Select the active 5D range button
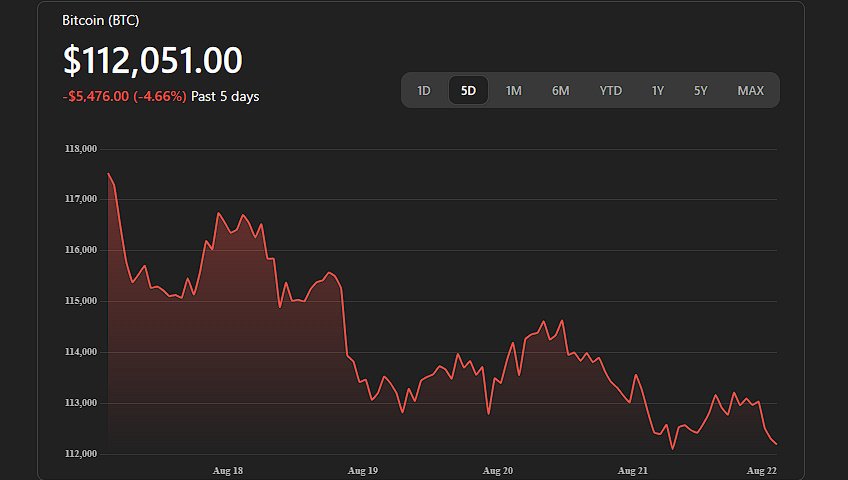Image resolution: width=848 pixels, height=480 pixels. [468, 90]
